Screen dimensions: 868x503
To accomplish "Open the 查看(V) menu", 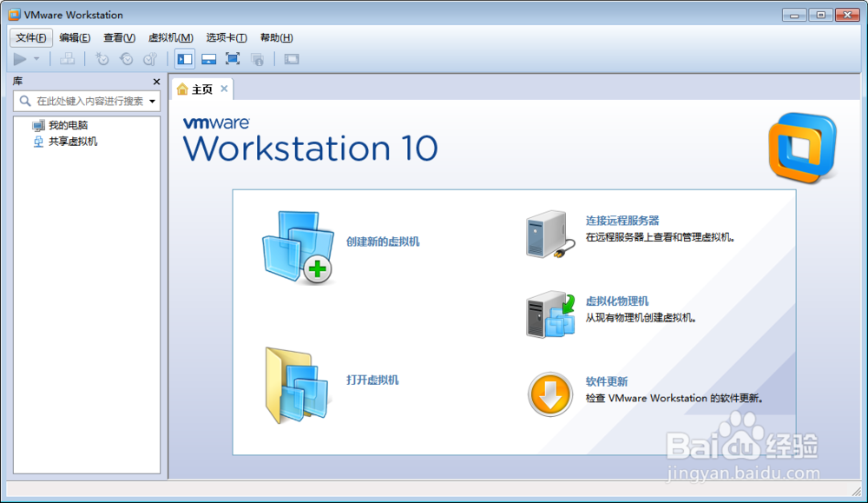I will (x=119, y=37).
